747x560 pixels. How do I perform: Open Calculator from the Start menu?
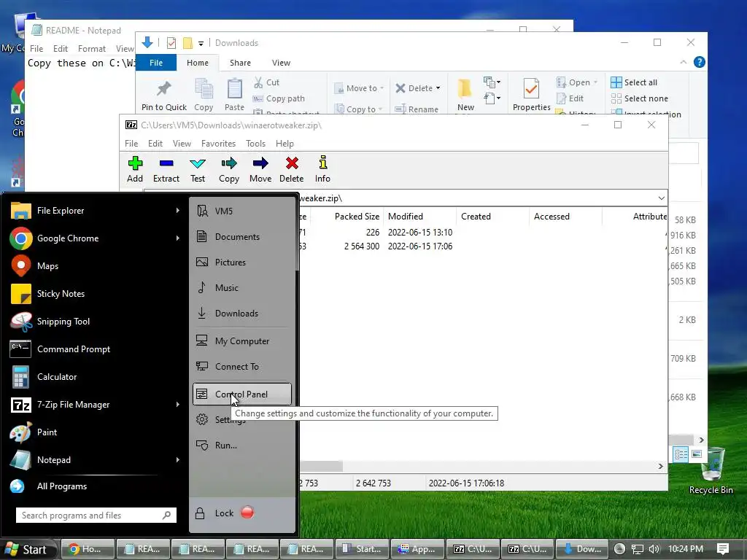(x=96, y=377)
